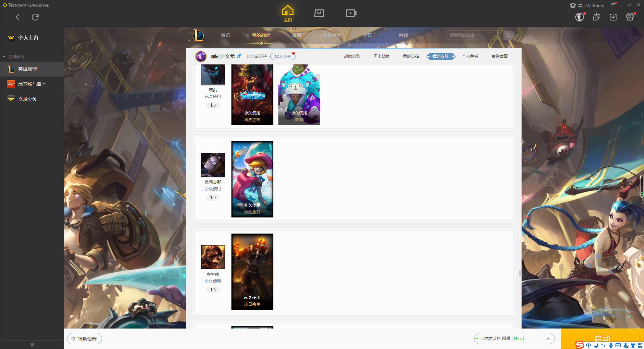Switch to the 直播 tab

pos(297,35)
